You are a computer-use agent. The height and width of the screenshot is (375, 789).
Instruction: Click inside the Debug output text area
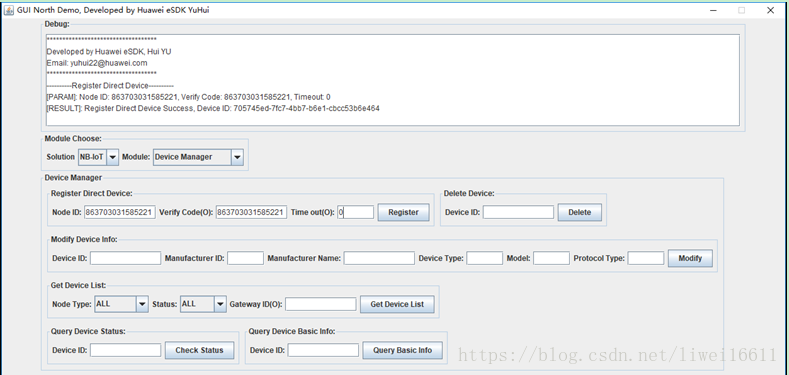coord(392,80)
